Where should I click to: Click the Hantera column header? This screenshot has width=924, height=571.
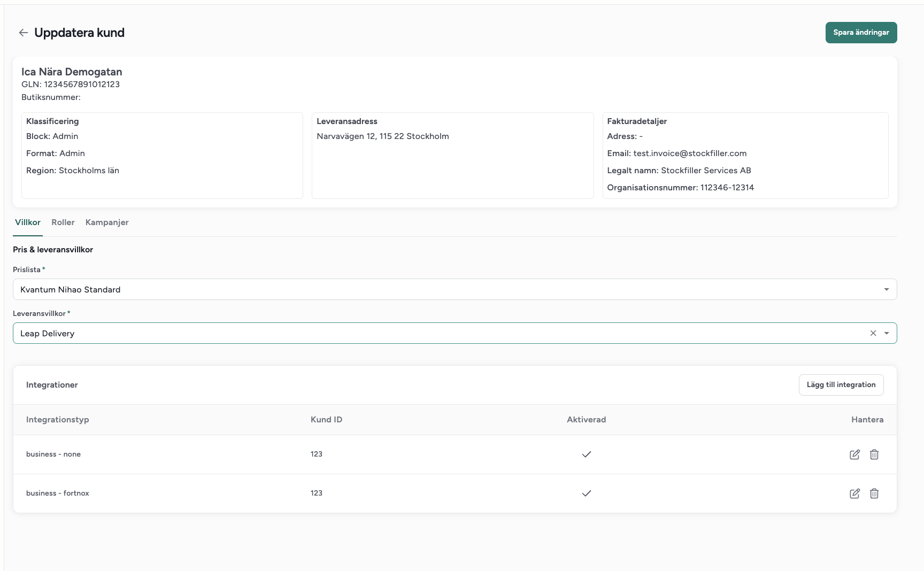[x=867, y=420]
